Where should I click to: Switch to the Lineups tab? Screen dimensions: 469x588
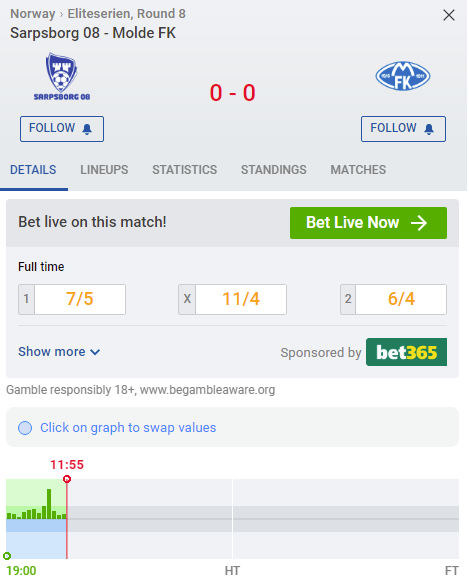click(x=104, y=170)
